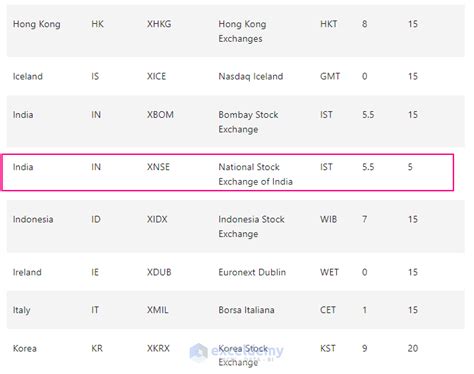This screenshot has height=374, width=474.
Task: Click the XMIL exchange code
Action: pyautogui.click(x=158, y=310)
